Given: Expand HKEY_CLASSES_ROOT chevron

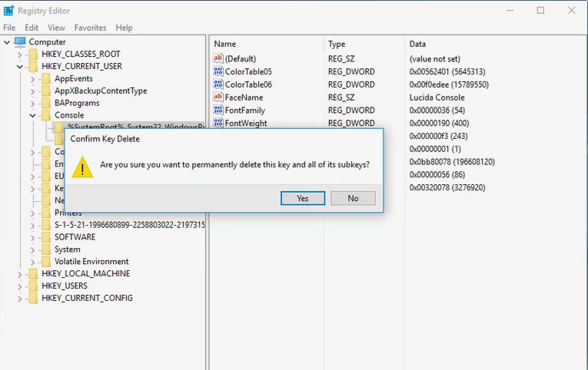Looking at the screenshot, I should click(x=19, y=55).
